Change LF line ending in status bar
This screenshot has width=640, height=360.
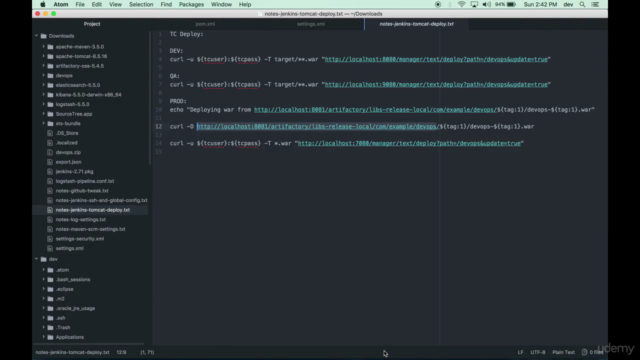[520, 352]
